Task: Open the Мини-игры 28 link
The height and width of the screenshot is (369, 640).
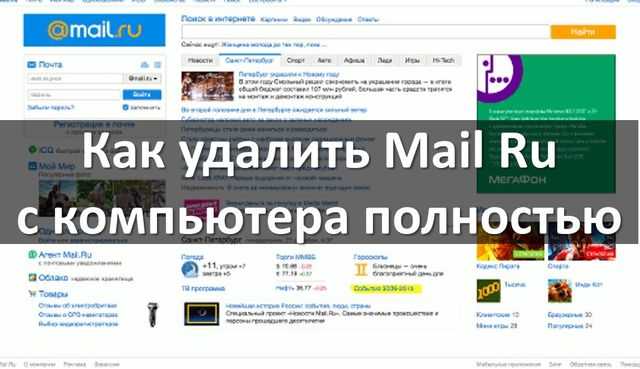Action: click(x=497, y=326)
